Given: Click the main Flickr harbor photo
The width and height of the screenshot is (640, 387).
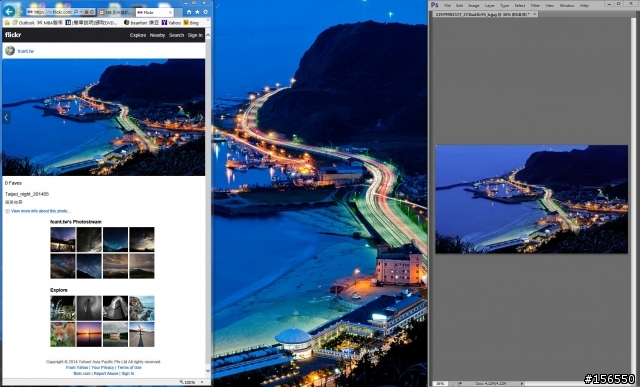Looking at the screenshot, I should [x=104, y=117].
